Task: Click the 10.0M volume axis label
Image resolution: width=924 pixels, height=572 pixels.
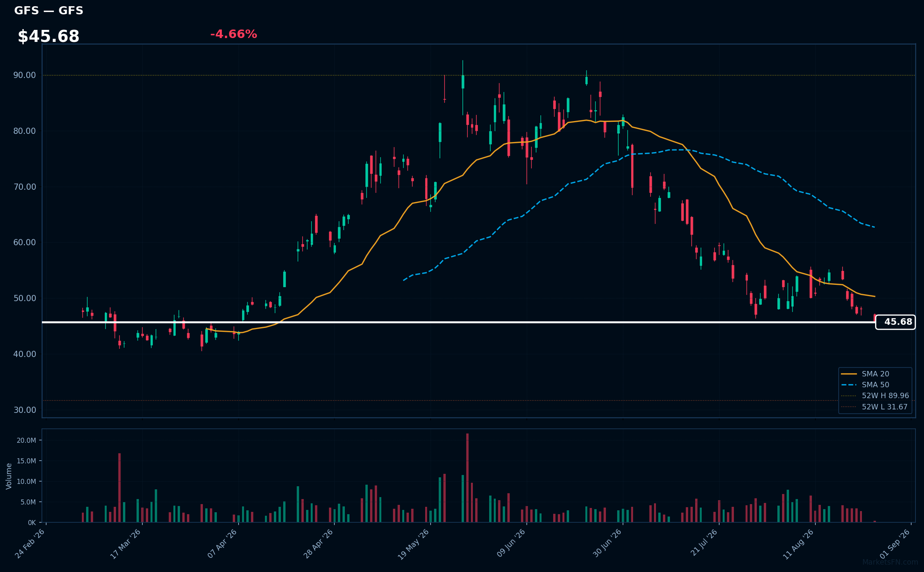Action: pos(26,482)
